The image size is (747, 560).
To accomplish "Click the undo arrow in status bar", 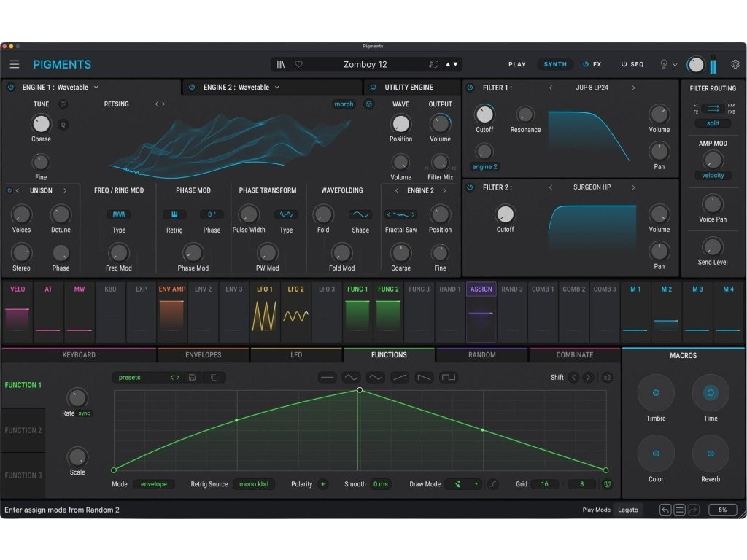I will [665, 510].
